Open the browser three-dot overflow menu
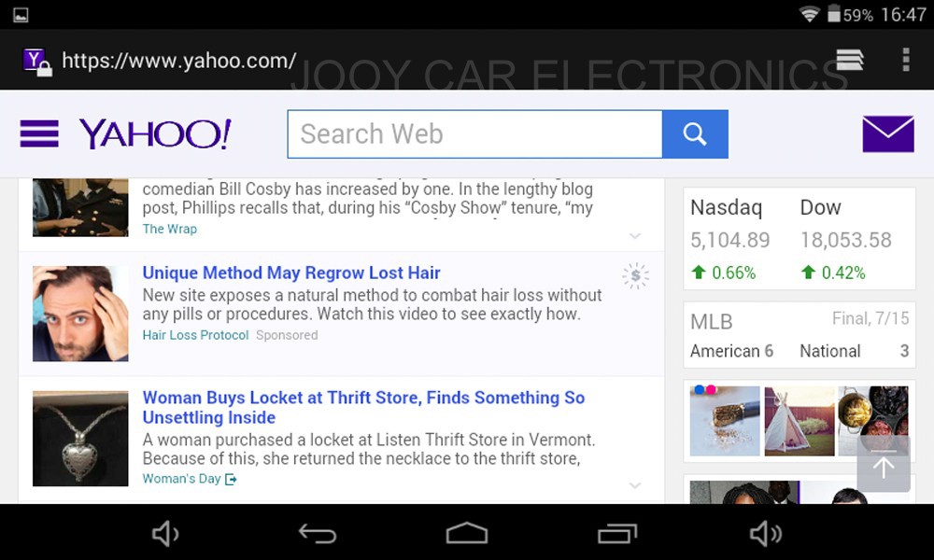The height and width of the screenshot is (560, 934). [905, 60]
